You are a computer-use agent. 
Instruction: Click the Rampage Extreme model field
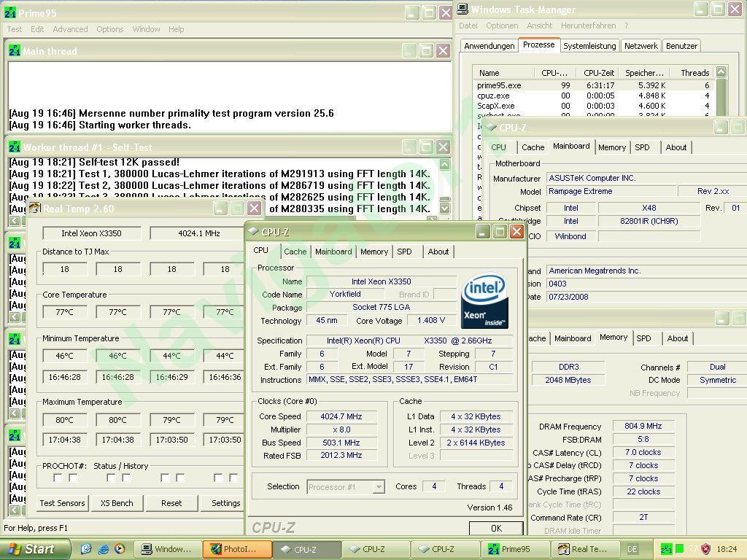point(611,192)
